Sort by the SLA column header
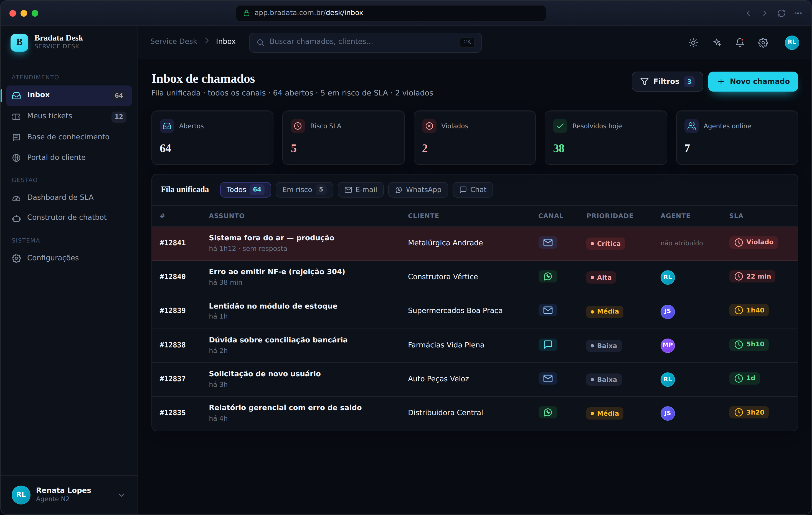 [736, 216]
